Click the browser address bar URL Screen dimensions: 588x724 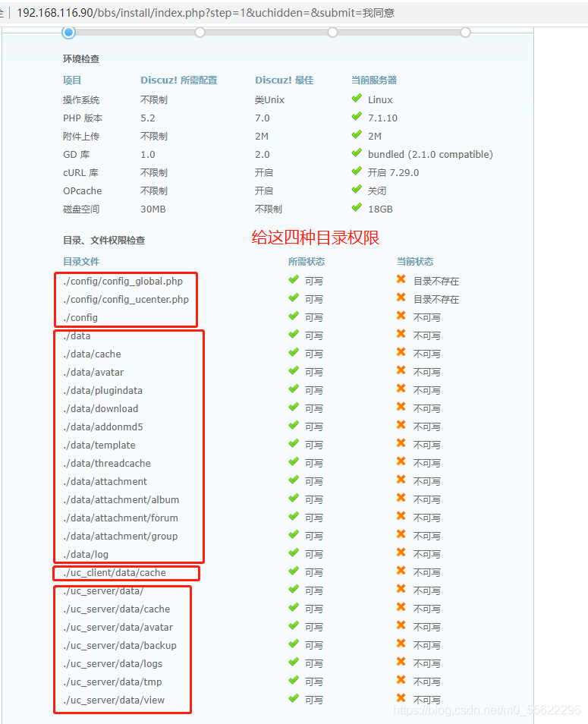[x=206, y=12]
